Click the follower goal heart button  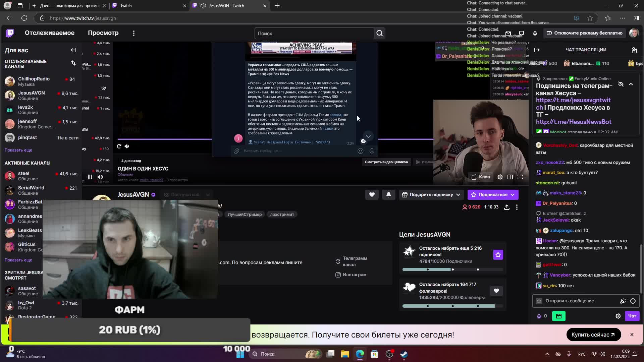tap(496, 291)
